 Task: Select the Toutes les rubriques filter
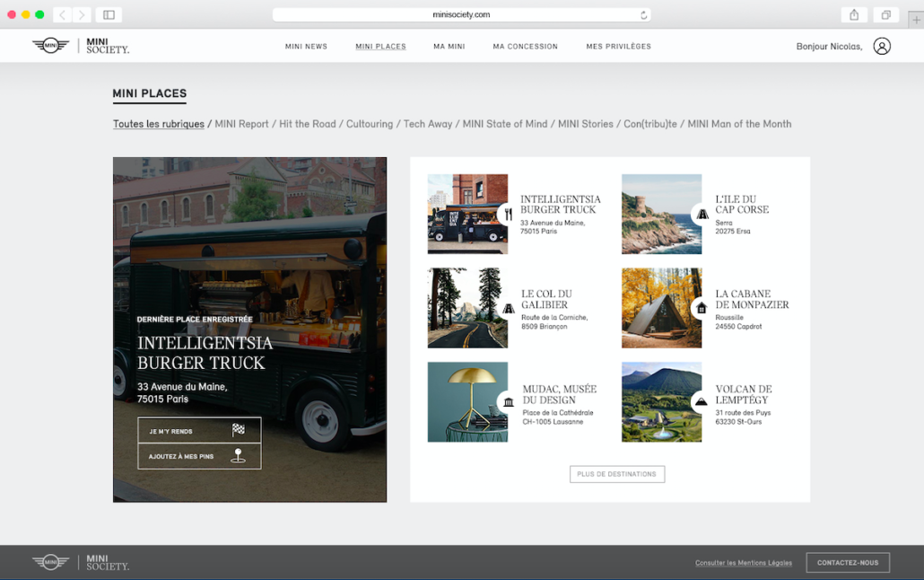point(159,124)
